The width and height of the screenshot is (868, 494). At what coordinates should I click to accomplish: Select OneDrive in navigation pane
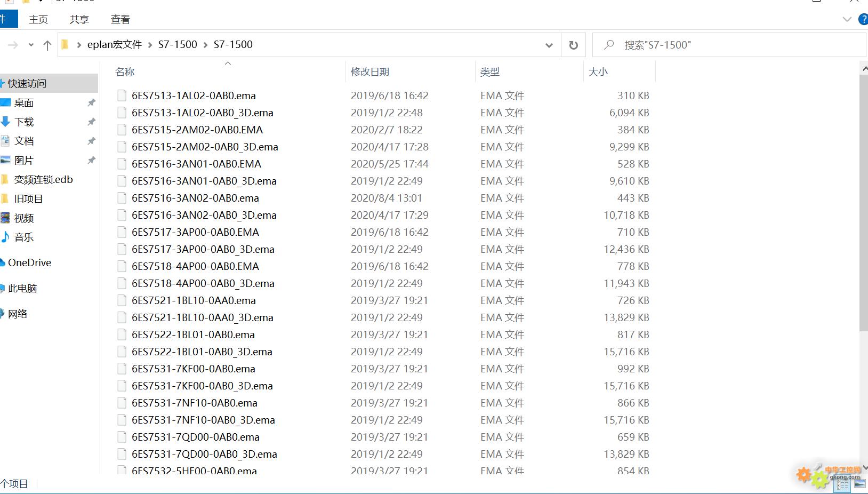coord(29,262)
